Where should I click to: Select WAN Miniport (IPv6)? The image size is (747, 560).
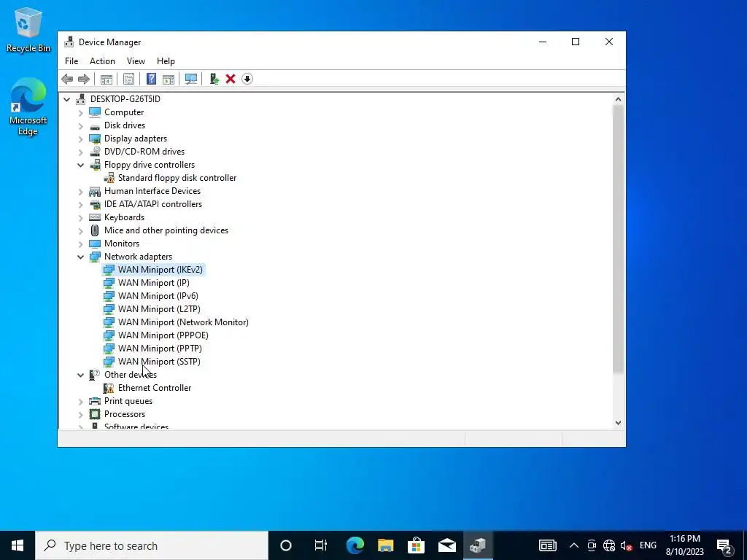158,296
